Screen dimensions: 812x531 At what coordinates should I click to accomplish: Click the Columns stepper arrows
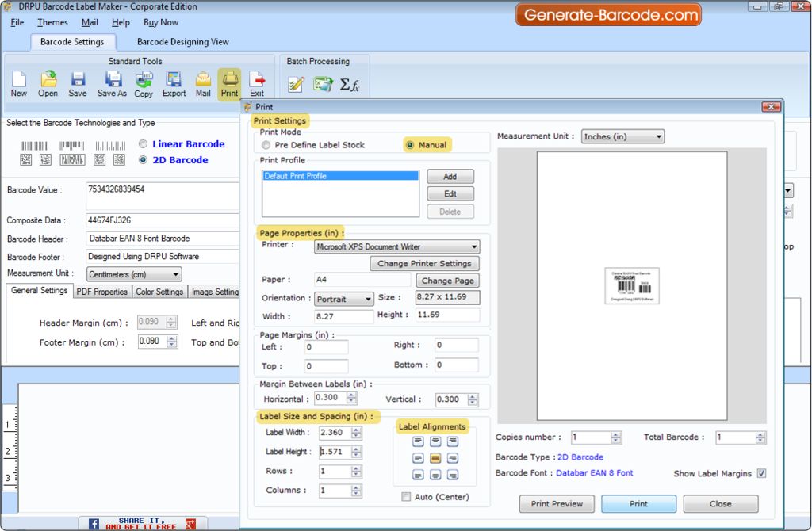click(356, 491)
